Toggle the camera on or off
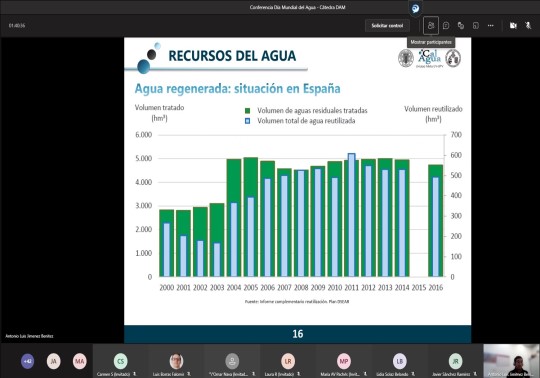 tap(513, 25)
